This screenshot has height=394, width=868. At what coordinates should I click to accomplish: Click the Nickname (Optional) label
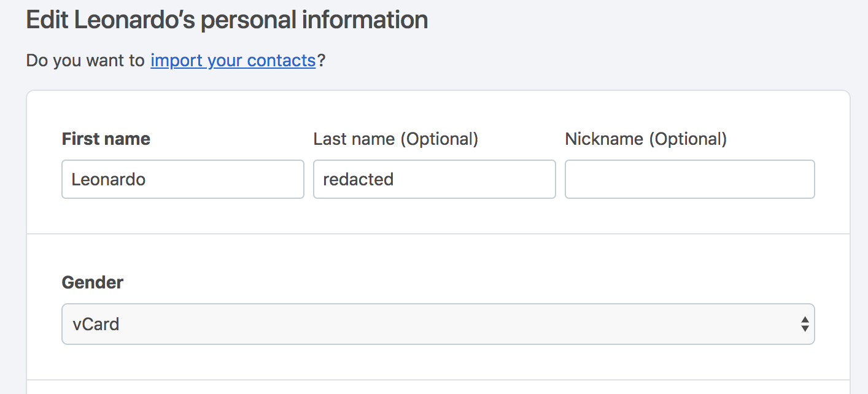click(646, 139)
